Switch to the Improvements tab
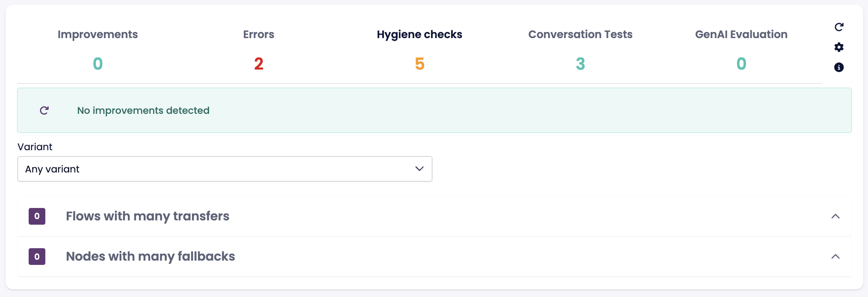868x297 pixels. pos(97,34)
